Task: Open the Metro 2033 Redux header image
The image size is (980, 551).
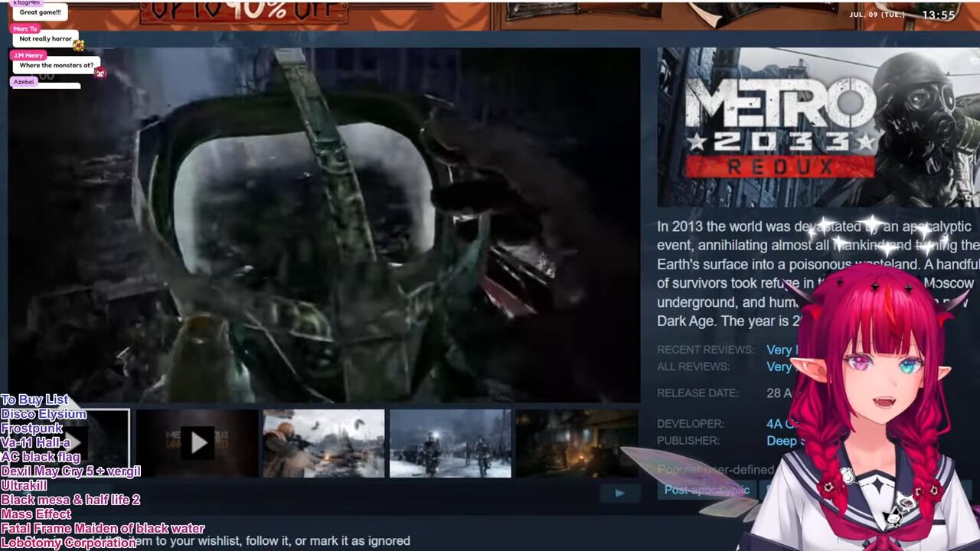Action: point(818,127)
